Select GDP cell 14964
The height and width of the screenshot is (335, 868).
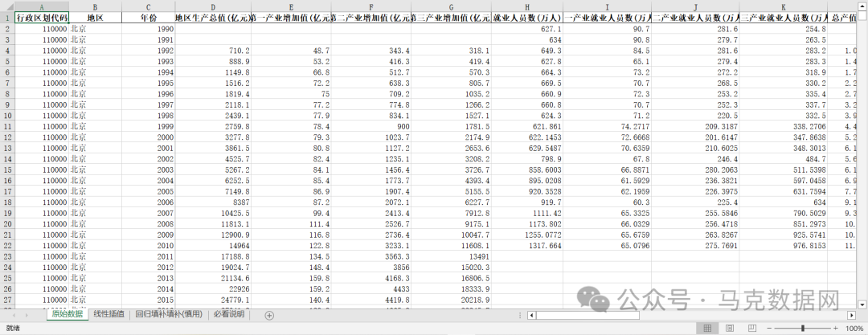coord(213,245)
